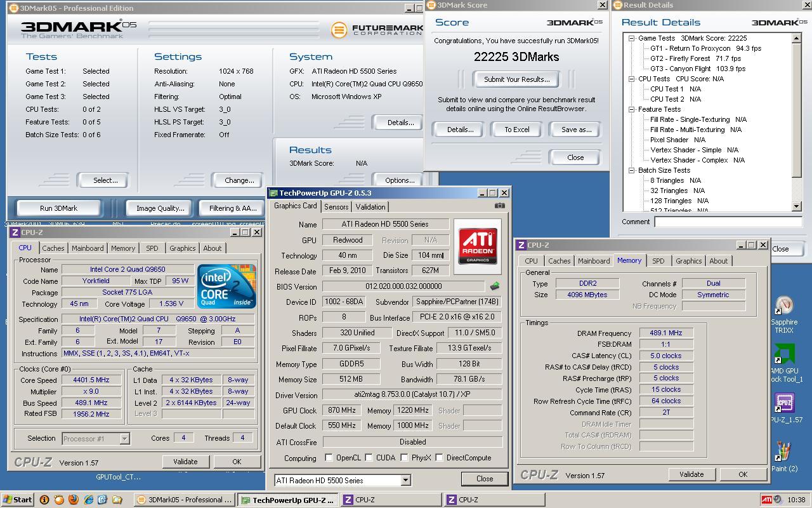Click the Filtering & AA... button
This screenshot has height=508, width=812.
coord(233,208)
